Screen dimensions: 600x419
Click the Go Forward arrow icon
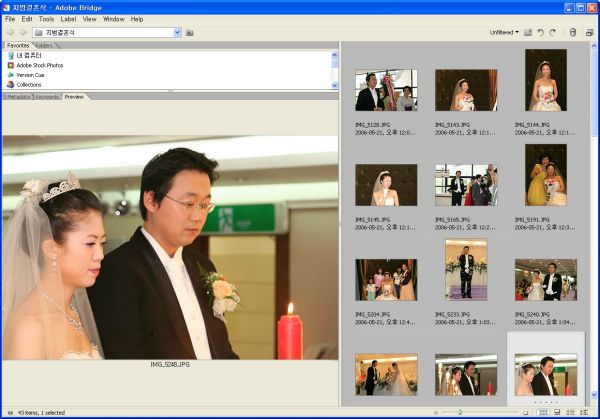23,32
